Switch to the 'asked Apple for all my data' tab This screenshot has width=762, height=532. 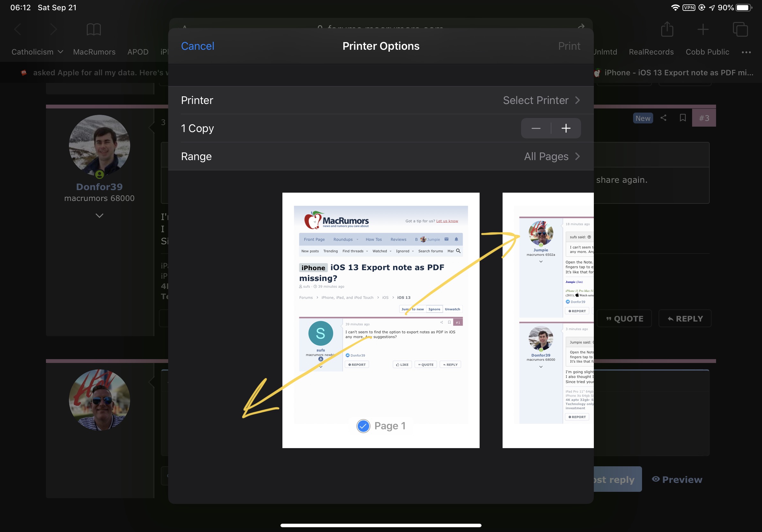tap(94, 73)
